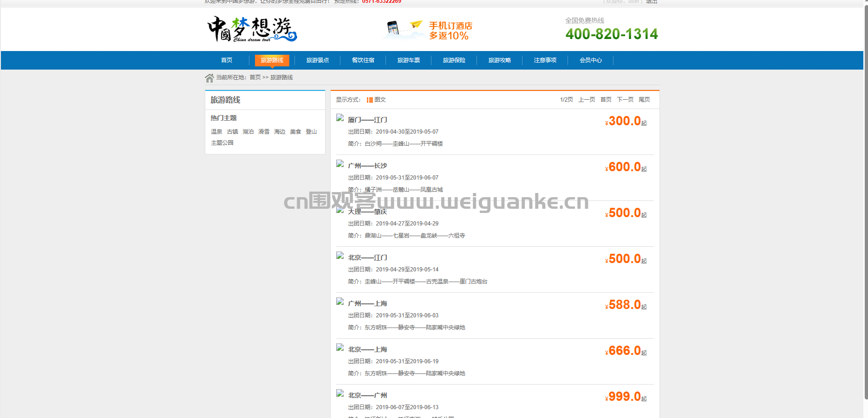Open broken thumbnail of 北京——广州 route
Screen dimensions: 868x418
click(x=340, y=393)
